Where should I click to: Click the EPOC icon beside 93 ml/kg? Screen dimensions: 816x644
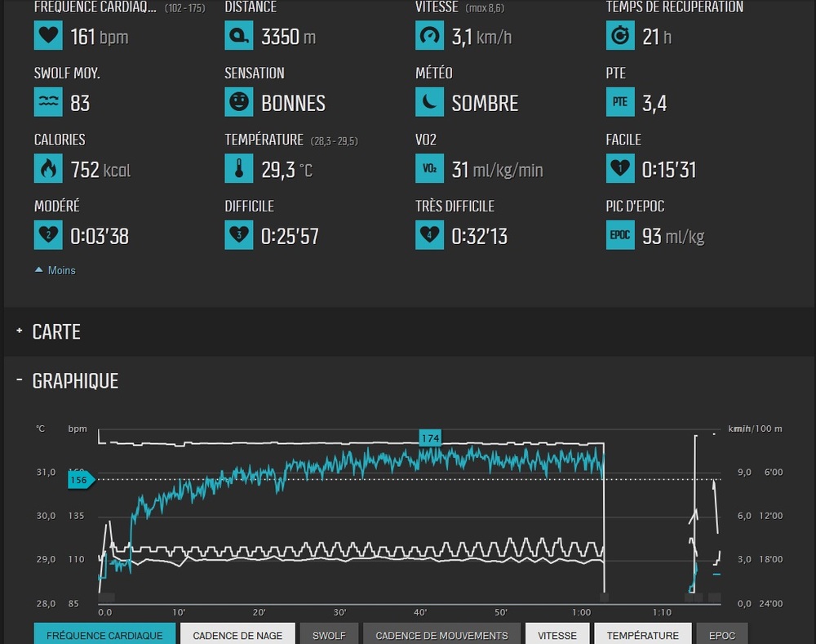620,237
